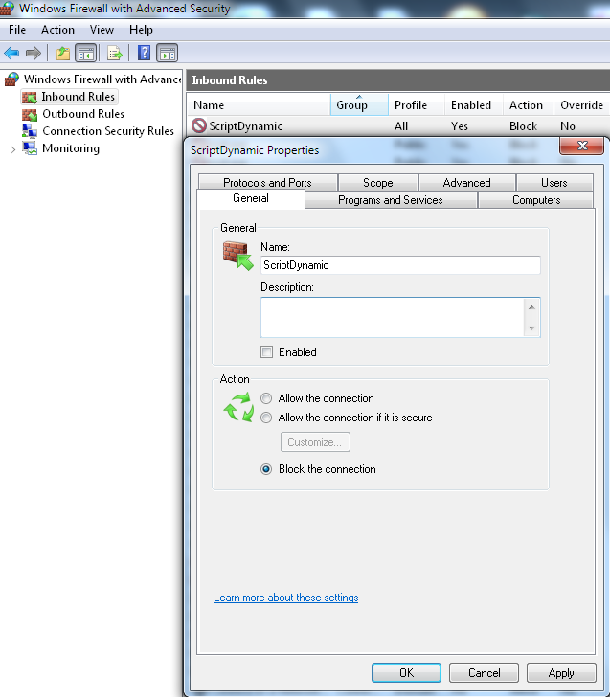610x700 pixels.
Task: Open the Action menu
Action: pyautogui.click(x=57, y=30)
